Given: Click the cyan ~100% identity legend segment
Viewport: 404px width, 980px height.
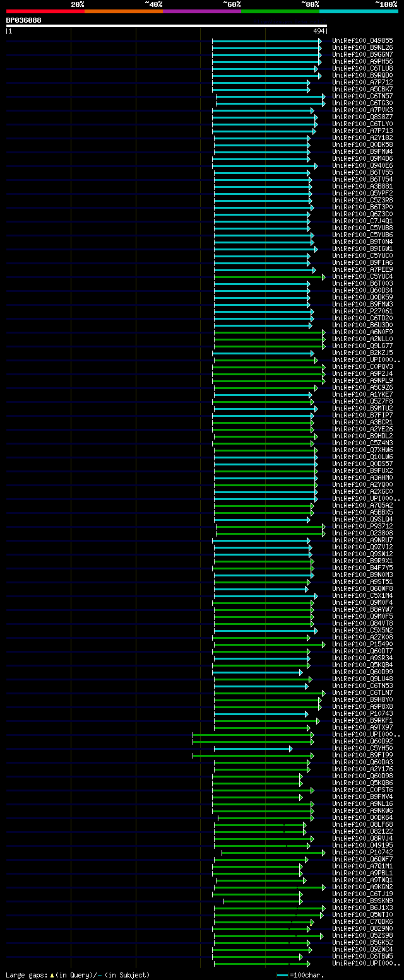Looking at the screenshot, I should (x=359, y=11).
